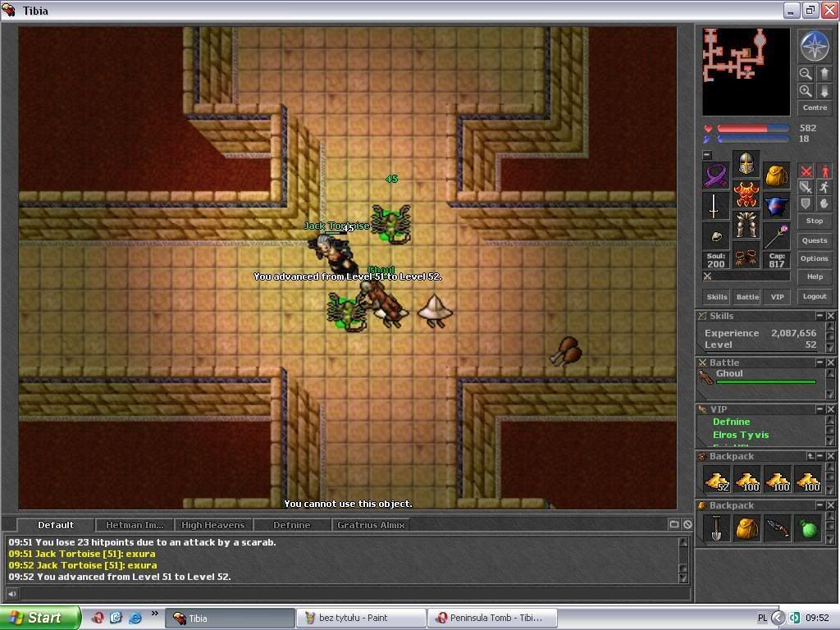840x630 pixels.
Task: Toggle secure mode hand icon
Action: click(x=824, y=203)
